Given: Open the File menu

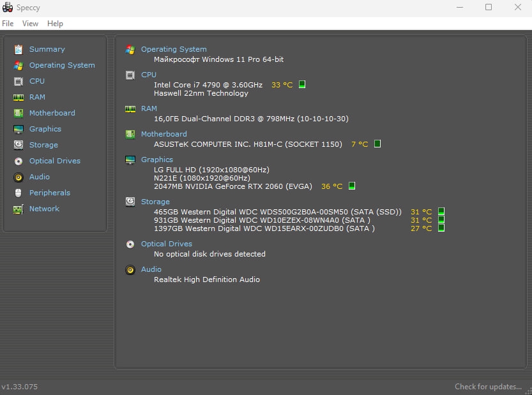Looking at the screenshot, I should tap(8, 24).
